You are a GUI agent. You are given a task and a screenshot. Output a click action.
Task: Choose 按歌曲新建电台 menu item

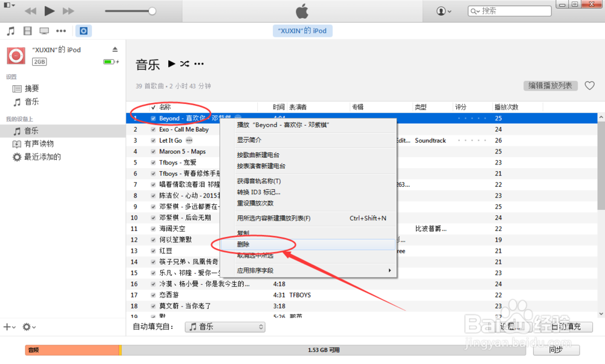tap(308, 155)
